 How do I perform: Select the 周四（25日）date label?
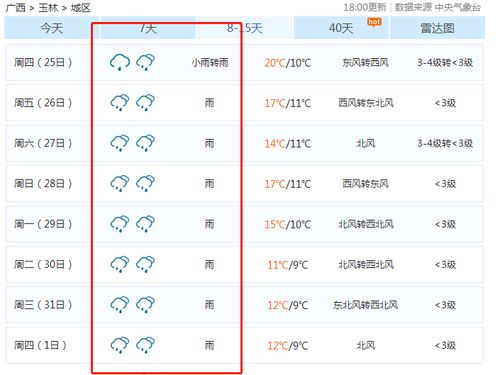click(43, 62)
